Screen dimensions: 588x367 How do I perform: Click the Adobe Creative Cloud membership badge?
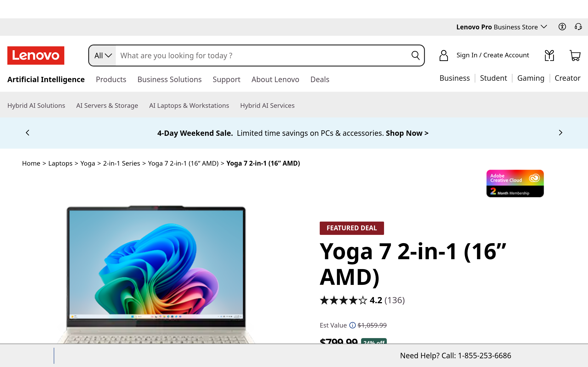515,183
